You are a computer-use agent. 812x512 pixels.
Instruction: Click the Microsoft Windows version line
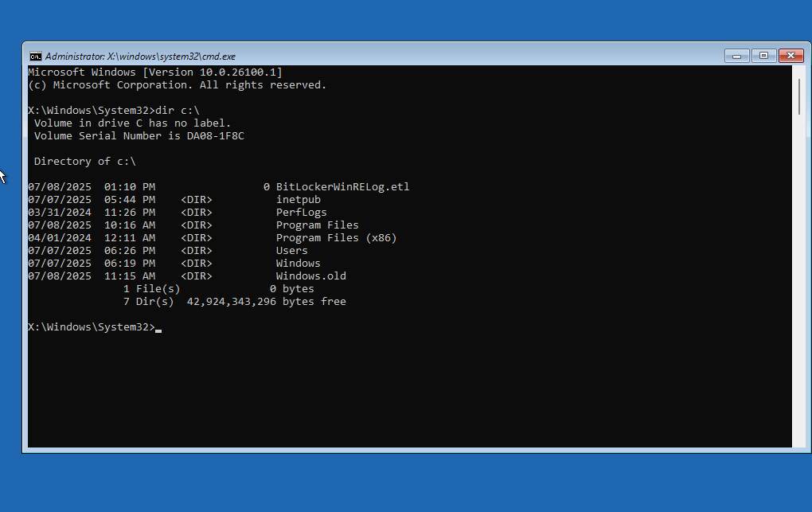tap(154, 72)
